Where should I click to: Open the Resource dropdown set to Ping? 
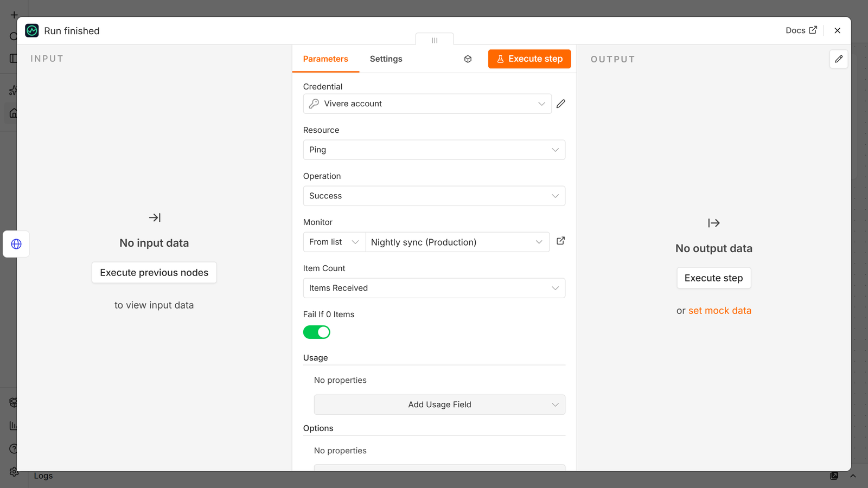coord(434,150)
